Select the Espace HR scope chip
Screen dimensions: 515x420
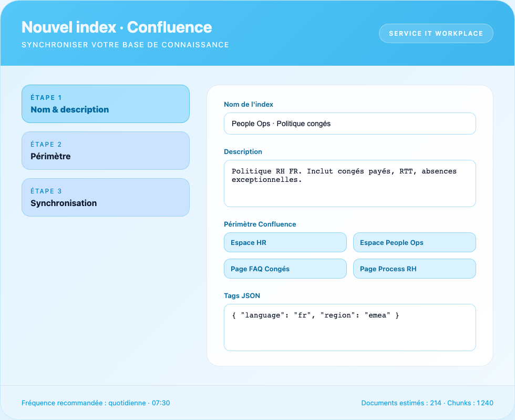click(285, 242)
